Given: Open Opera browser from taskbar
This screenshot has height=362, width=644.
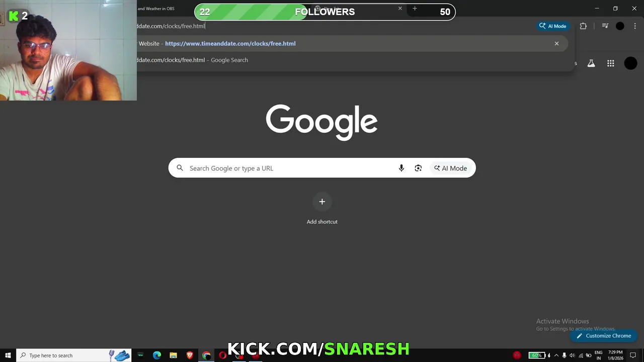Looking at the screenshot, I should 222,355.
